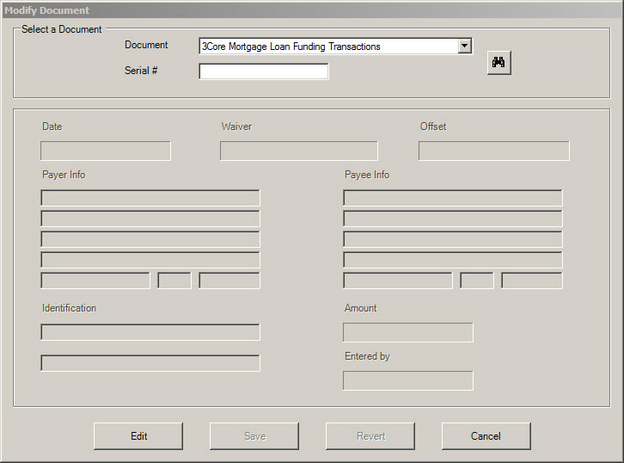Click the Select a Document group label

pos(62,29)
